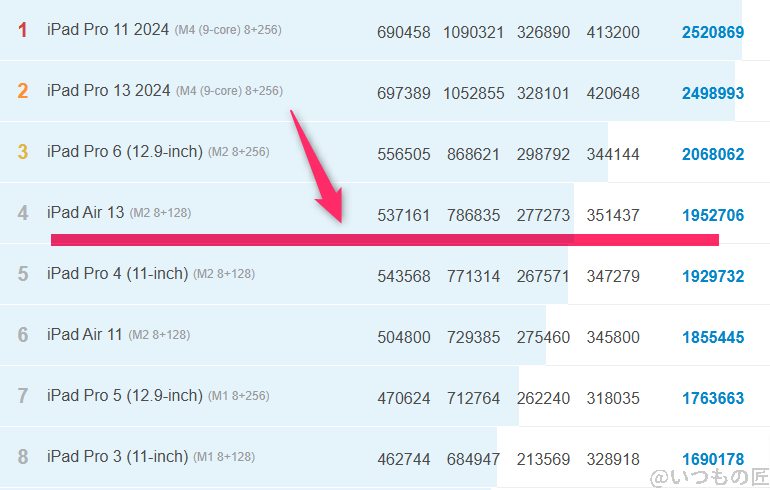The image size is (770, 490).
Task: Click the spec text (M2 8+128) for iPad Air 13
Action: (161, 213)
